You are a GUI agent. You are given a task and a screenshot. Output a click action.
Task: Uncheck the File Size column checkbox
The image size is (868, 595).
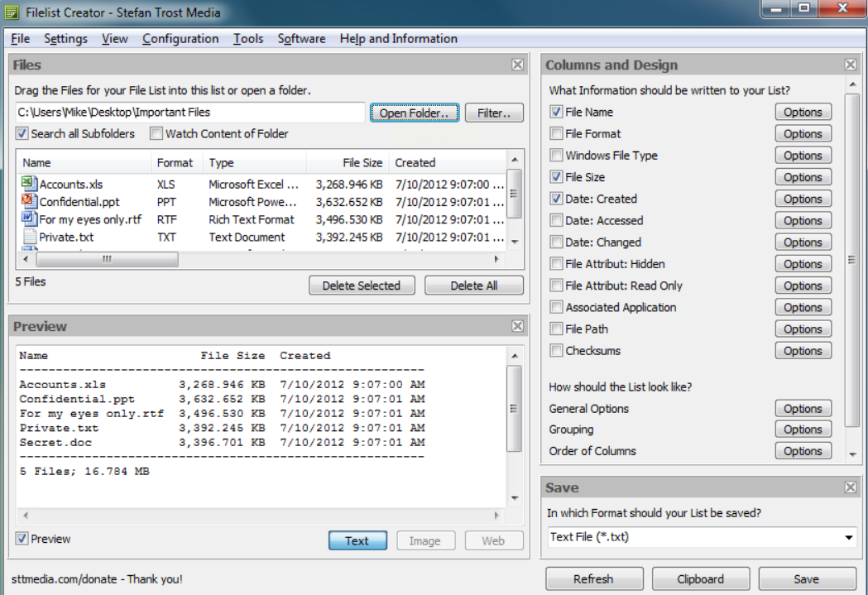click(x=556, y=176)
